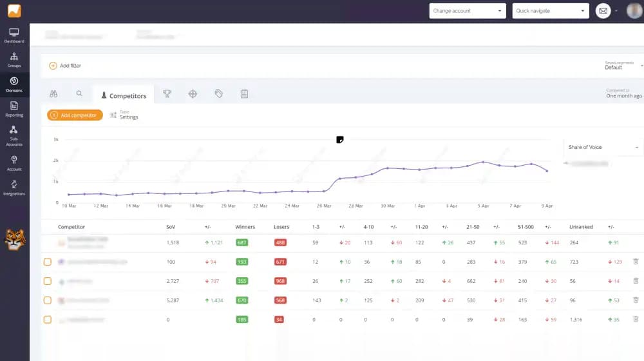Switch to the tag cloud tab

(218, 93)
